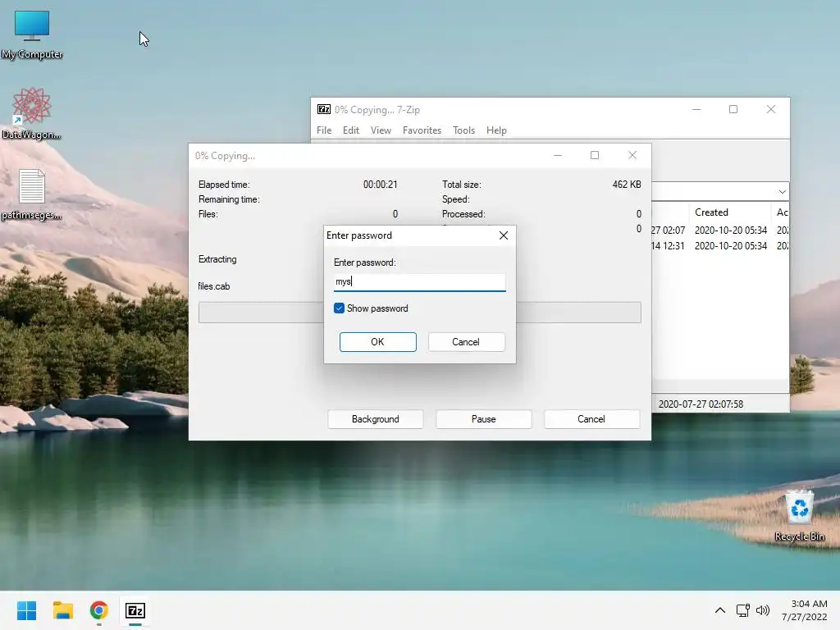Open the File menu in 7-Zip
Screen dimensions: 840x630
(324, 130)
